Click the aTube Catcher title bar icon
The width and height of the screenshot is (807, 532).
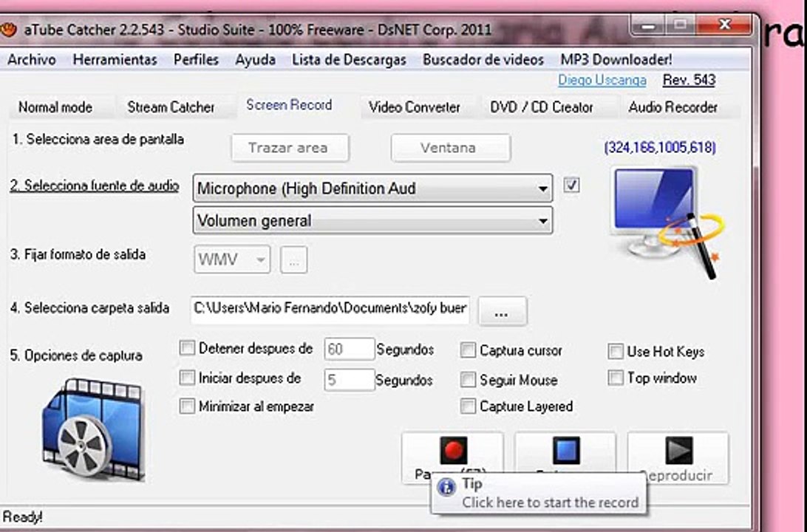(x=9, y=30)
